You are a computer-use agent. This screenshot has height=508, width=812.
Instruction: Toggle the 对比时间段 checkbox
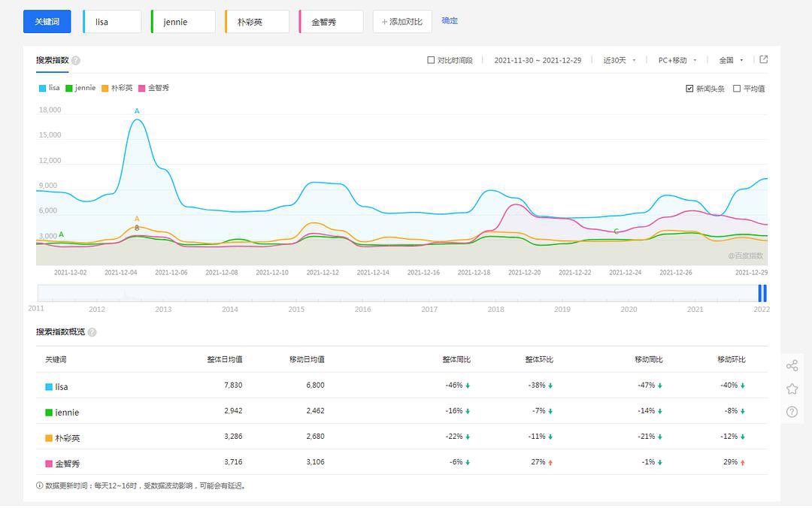431,60
